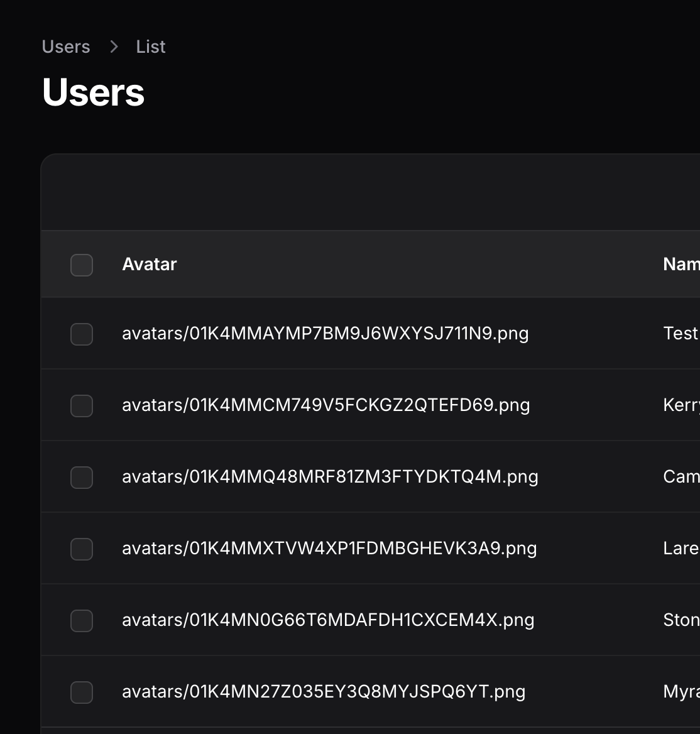700x734 pixels.
Task: Check the row with avatar ending JSPQ6YT.png
Action: (x=82, y=693)
